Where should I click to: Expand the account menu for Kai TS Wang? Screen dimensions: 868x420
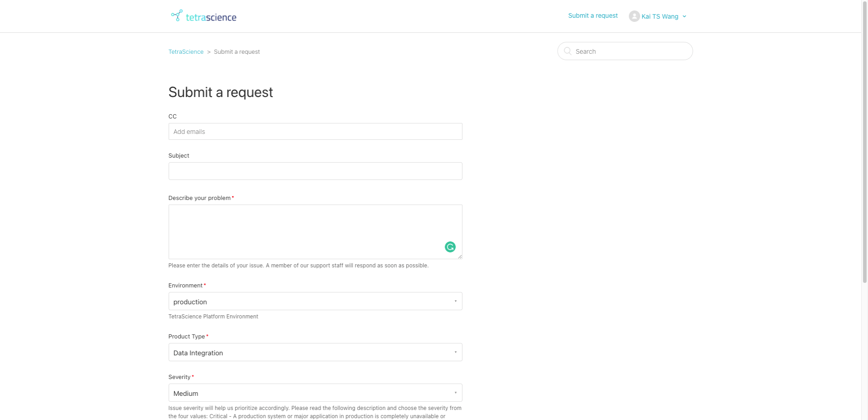658,16
